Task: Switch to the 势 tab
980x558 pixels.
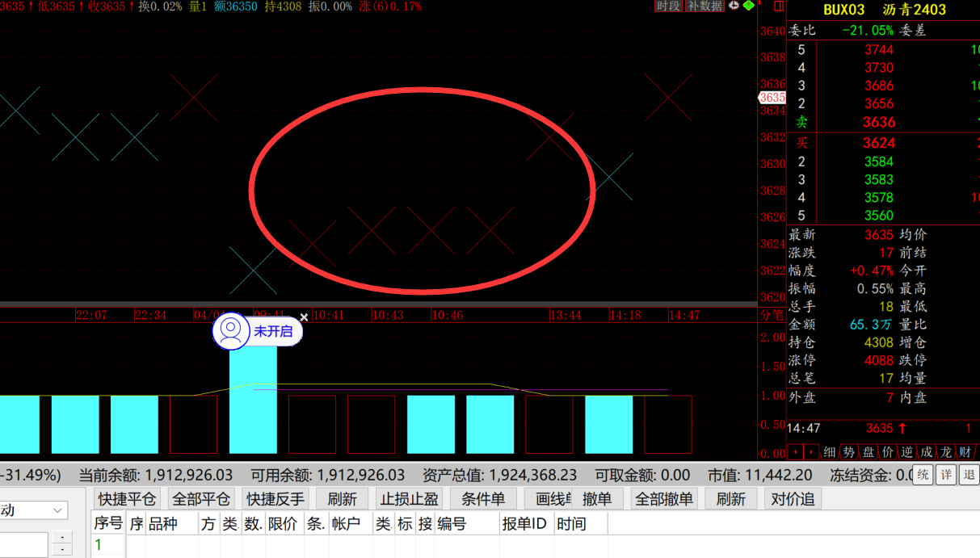Action: (x=848, y=452)
